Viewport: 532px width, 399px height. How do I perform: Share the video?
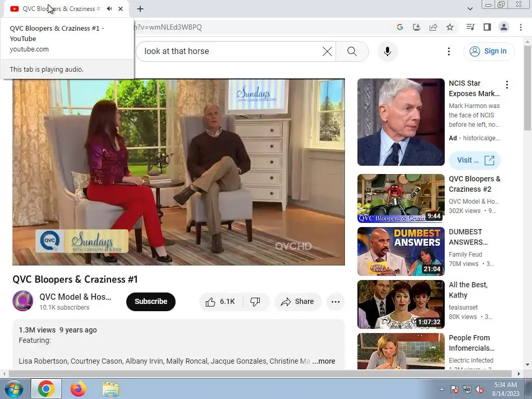(x=297, y=302)
